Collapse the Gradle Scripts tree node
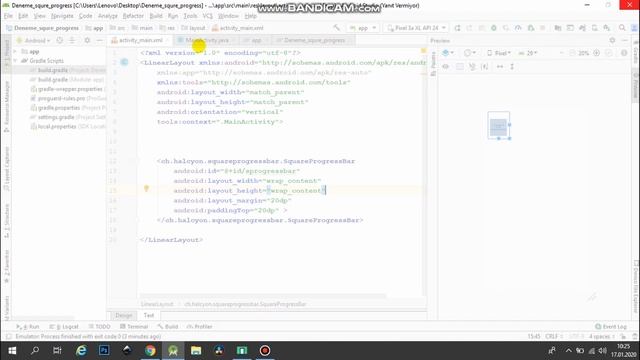640x360 pixels. (x=15, y=61)
